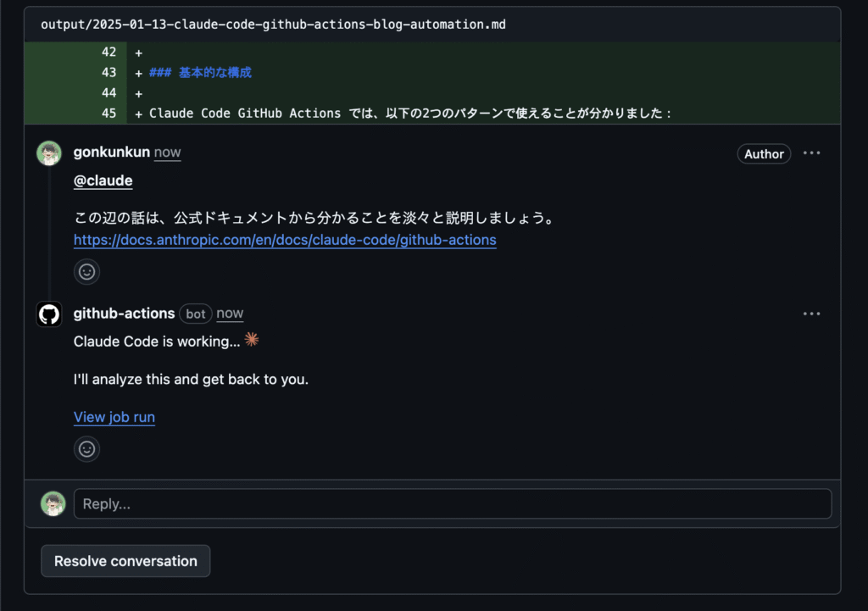Add emoji reaction to github-actions bot comment
Image resolution: width=868 pixels, height=611 pixels.
point(87,449)
